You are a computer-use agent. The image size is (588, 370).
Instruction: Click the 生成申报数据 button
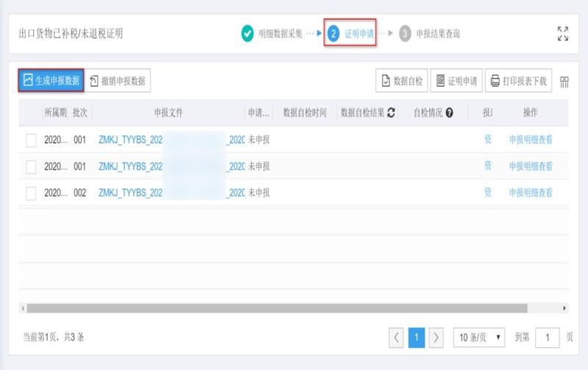point(51,80)
